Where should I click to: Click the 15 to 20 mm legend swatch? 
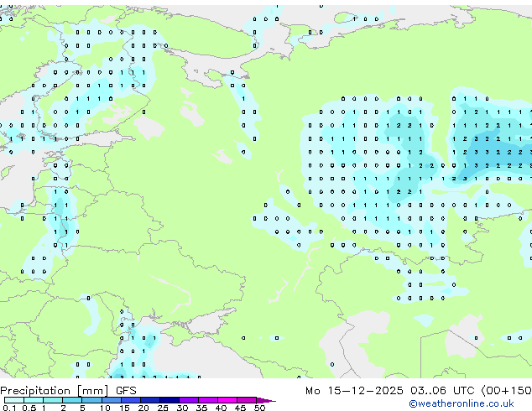pyautogui.click(x=131, y=400)
